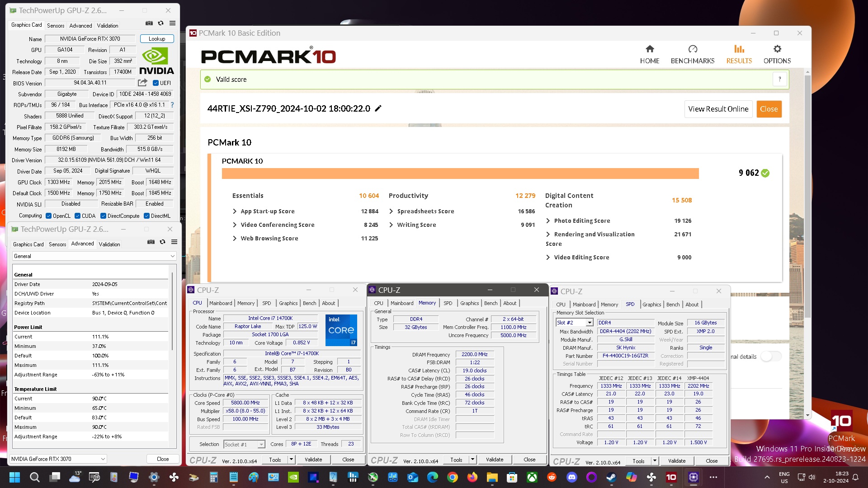
Task: Click the clock and date in tray
Action: pos(835,477)
